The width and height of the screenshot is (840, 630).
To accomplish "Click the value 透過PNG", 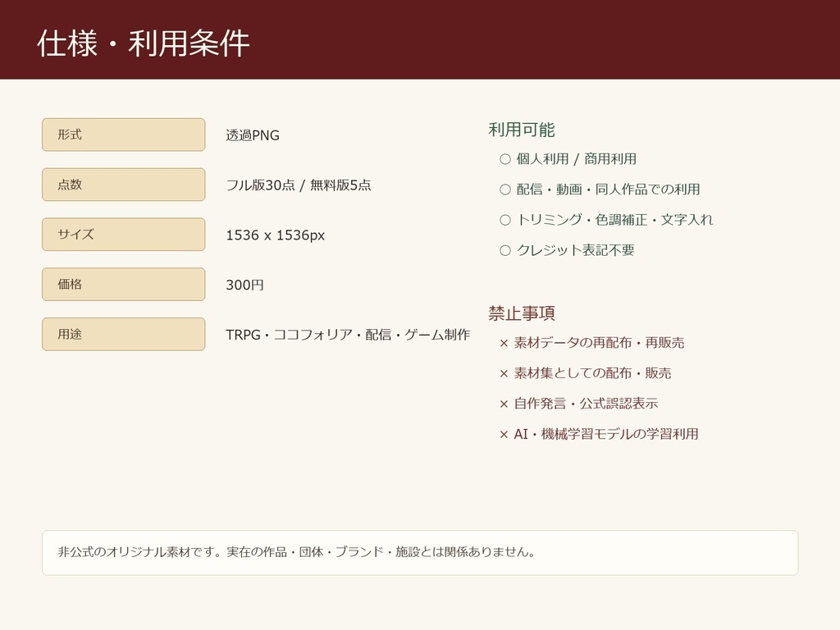I will pyautogui.click(x=253, y=135).
